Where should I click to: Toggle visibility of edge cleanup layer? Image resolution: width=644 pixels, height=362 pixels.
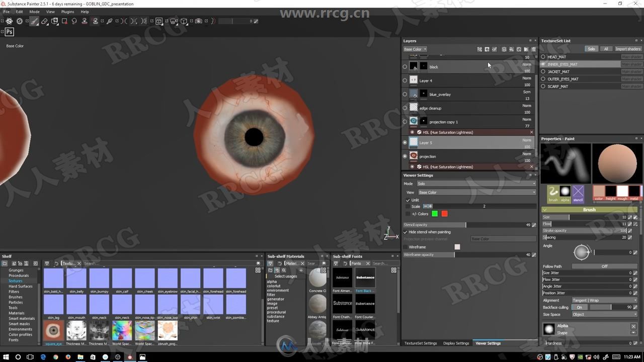(405, 108)
